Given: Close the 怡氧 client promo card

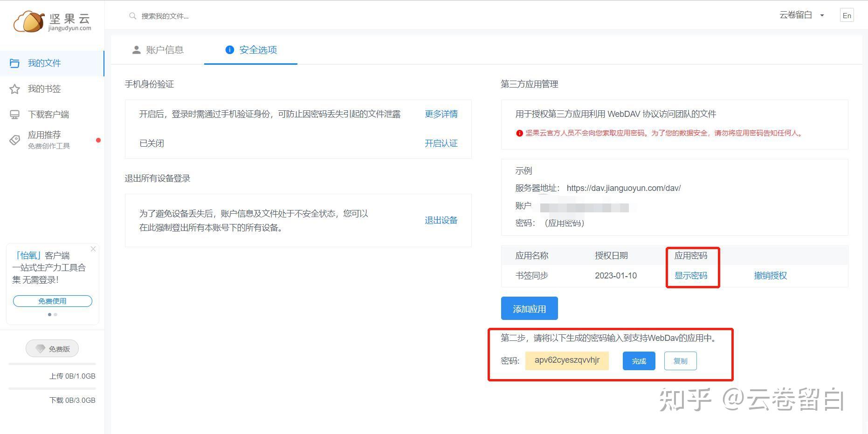Looking at the screenshot, I should (93, 249).
